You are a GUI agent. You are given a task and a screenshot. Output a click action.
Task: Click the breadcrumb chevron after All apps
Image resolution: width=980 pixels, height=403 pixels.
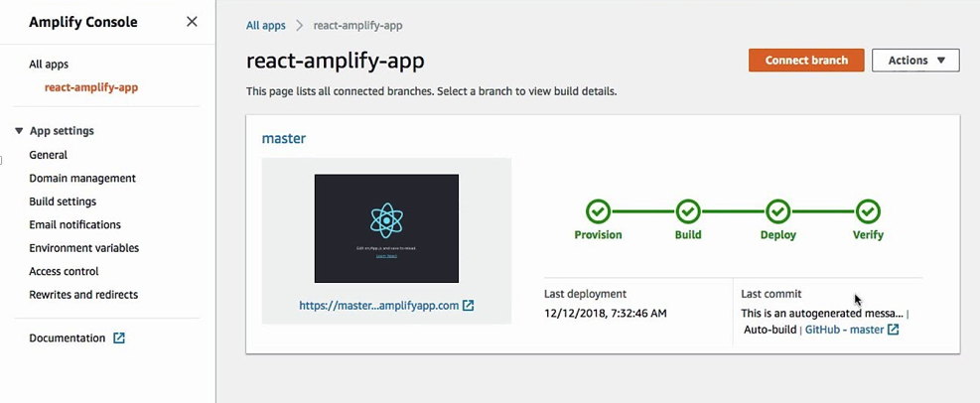(300, 26)
